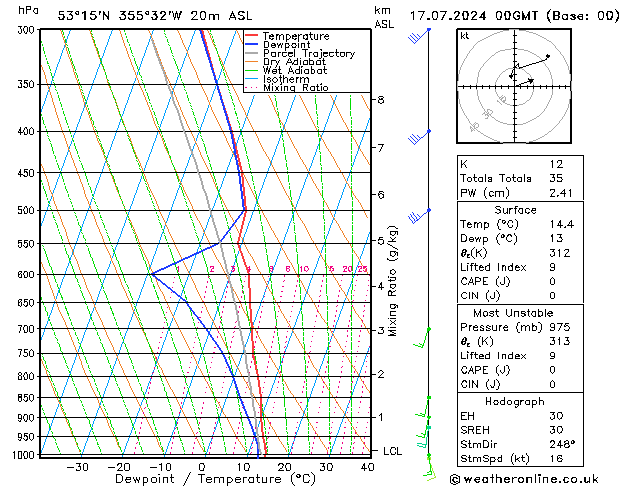Click the 'hPa' pressure unit label
This screenshot has height=486, width=629.
(28, 10)
